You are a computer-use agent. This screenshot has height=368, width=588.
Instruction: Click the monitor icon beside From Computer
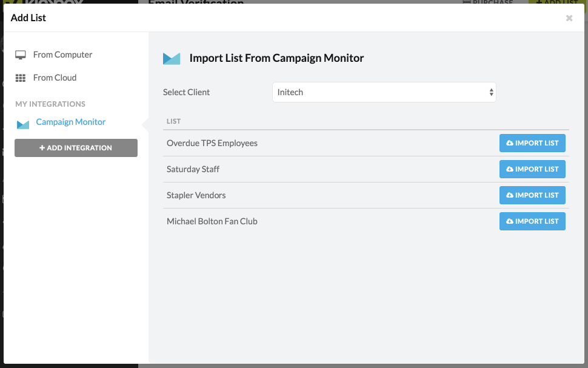pos(20,55)
